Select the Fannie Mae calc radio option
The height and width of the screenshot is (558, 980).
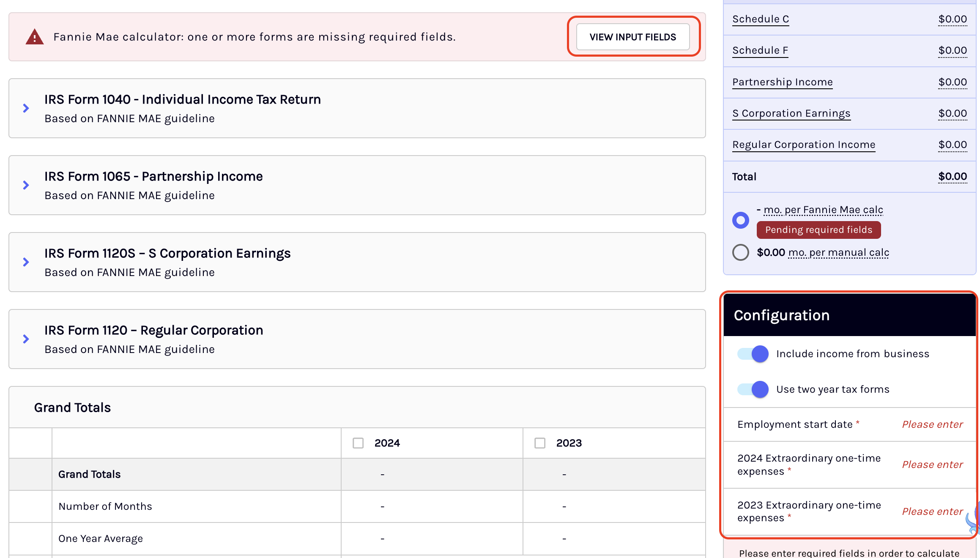coord(741,220)
